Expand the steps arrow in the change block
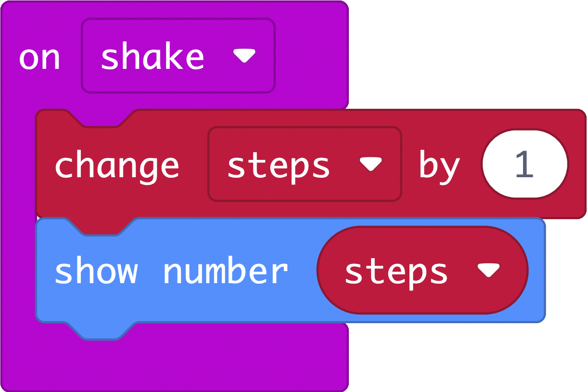The height and width of the screenshot is (392, 588). tap(371, 165)
